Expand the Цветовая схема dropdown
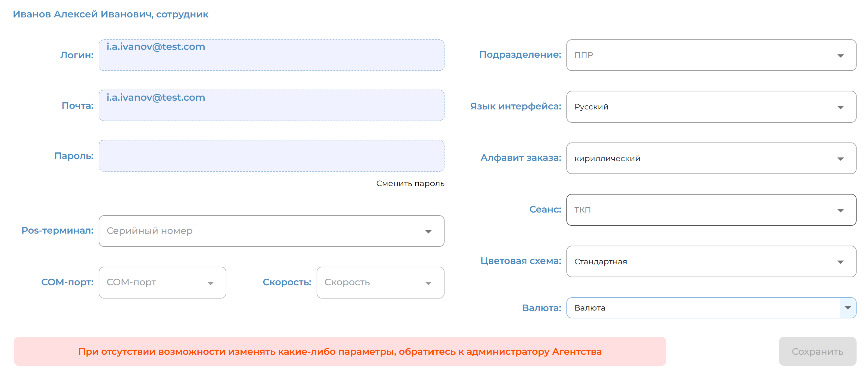Image resolution: width=868 pixels, height=380 pixels. pyautogui.click(x=708, y=261)
